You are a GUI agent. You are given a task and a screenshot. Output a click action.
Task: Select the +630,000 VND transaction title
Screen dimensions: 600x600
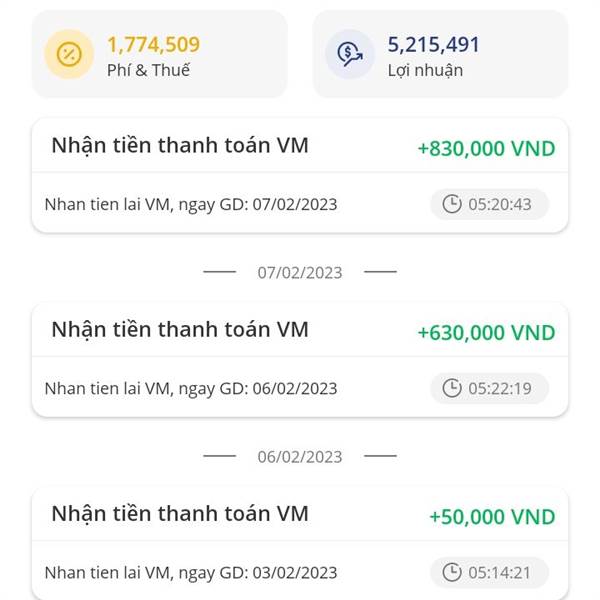[180, 330]
